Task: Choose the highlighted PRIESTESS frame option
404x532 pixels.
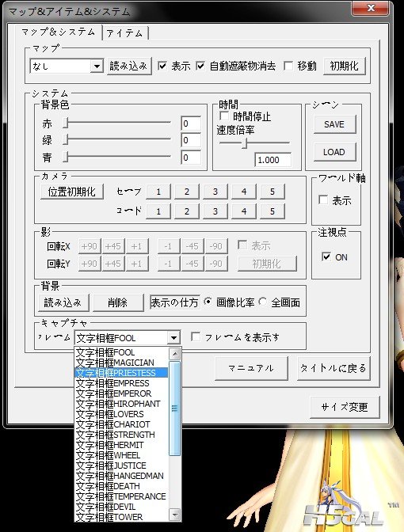Action: pyautogui.click(x=121, y=373)
